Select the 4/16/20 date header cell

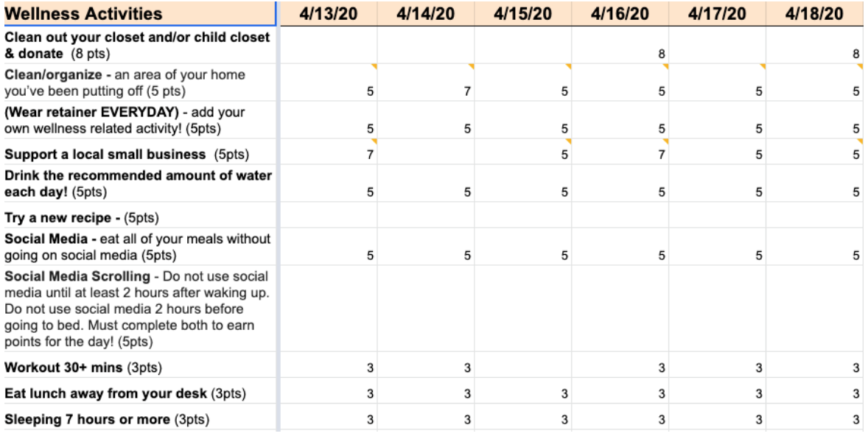pos(620,14)
